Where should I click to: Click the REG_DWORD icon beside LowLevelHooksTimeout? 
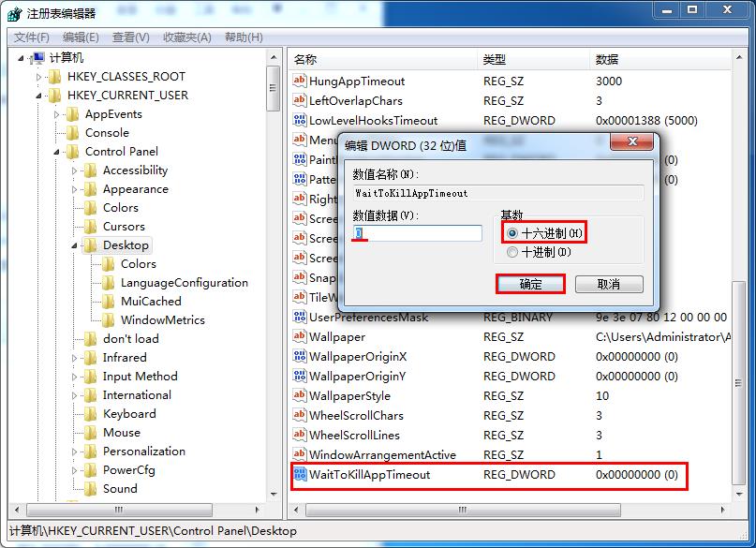coord(301,120)
